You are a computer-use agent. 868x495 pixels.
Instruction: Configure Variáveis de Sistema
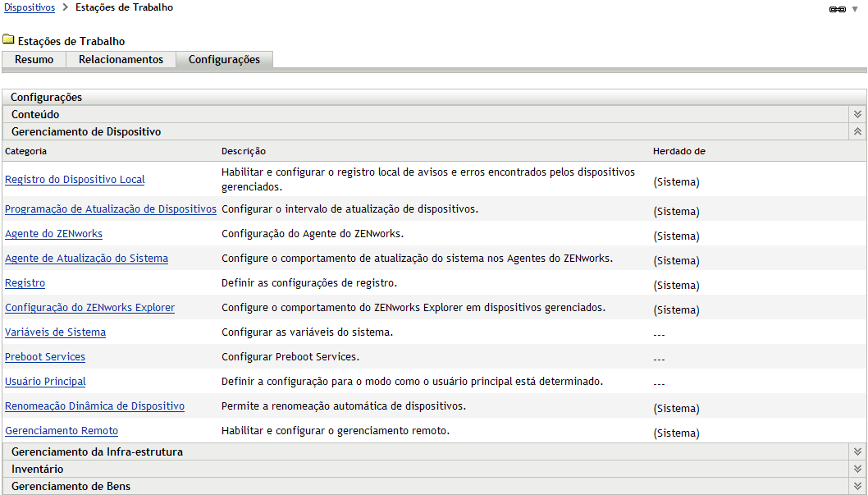pyautogui.click(x=55, y=332)
